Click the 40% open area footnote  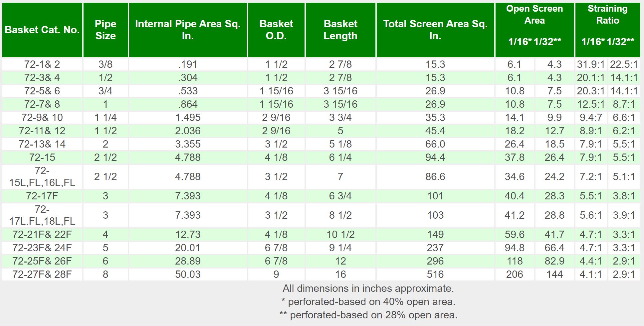click(x=368, y=301)
